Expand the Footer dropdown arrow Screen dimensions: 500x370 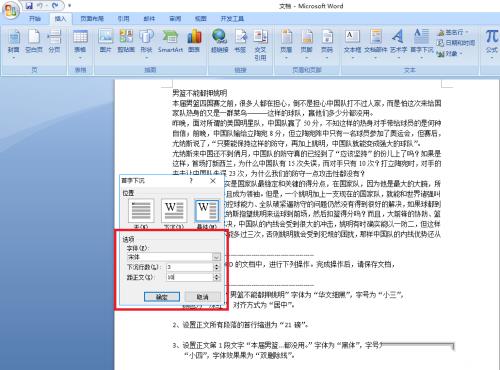pos(307,58)
